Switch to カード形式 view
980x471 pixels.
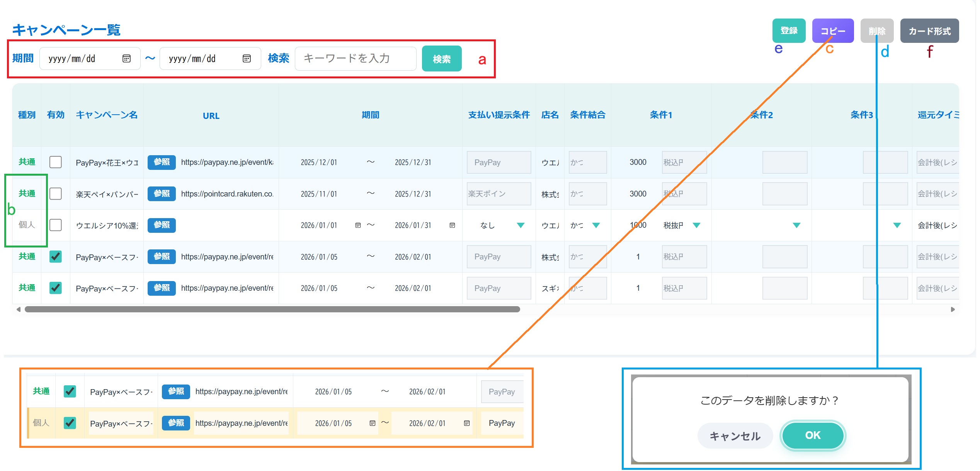click(929, 31)
